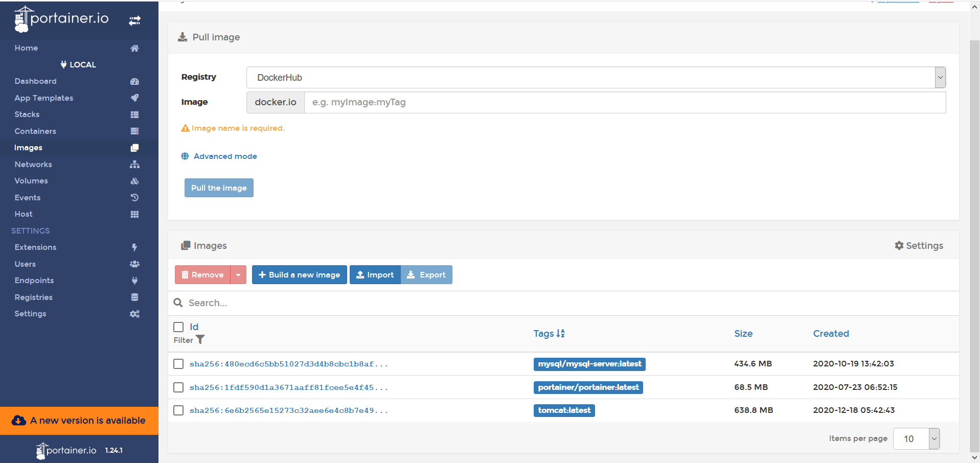Click the Containers server icon
Image resolution: width=980 pixels, height=463 pixels.
click(134, 131)
